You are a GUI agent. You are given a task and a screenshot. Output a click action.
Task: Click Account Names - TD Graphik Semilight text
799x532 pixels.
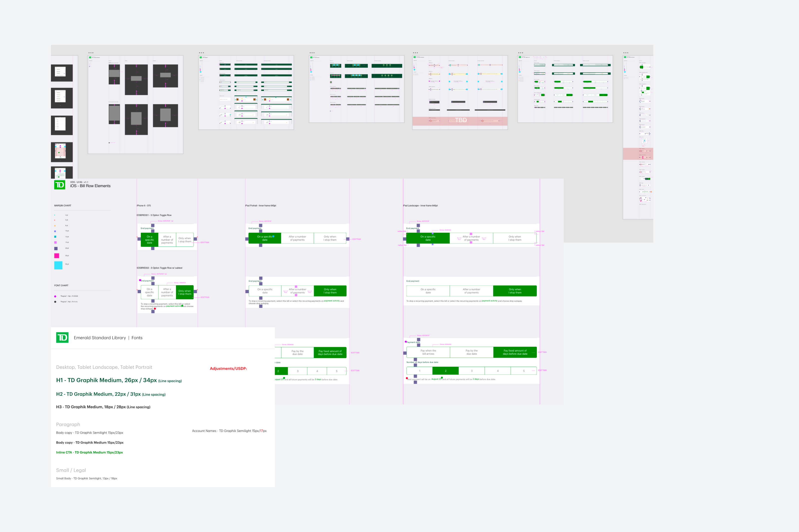(229, 431)
